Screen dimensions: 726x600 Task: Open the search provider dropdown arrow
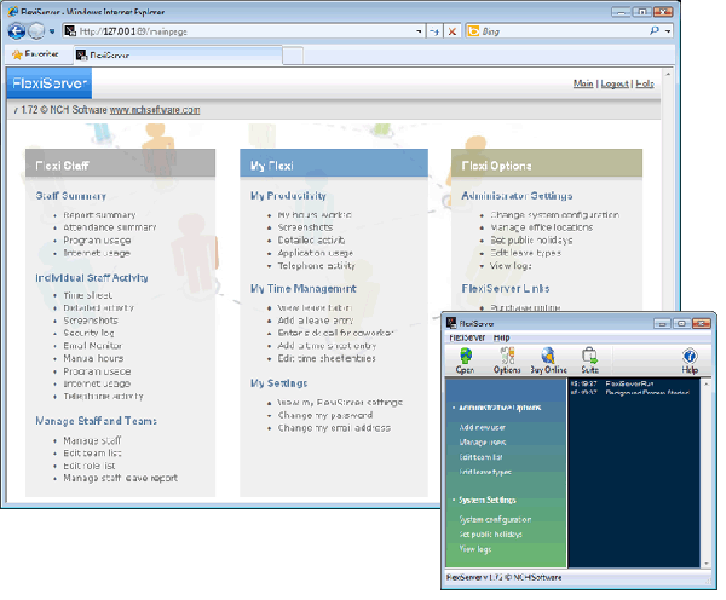668,32
